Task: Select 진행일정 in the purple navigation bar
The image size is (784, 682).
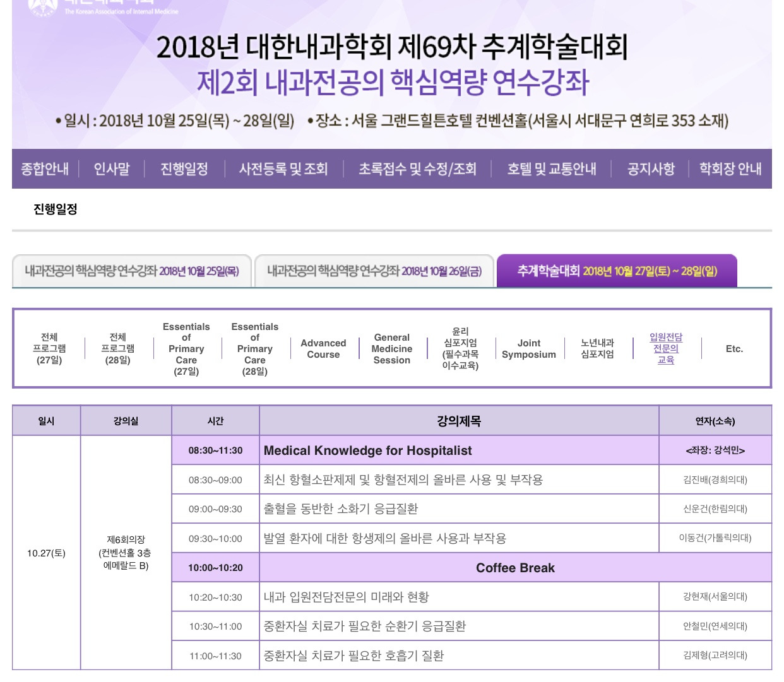Action: 184,169
